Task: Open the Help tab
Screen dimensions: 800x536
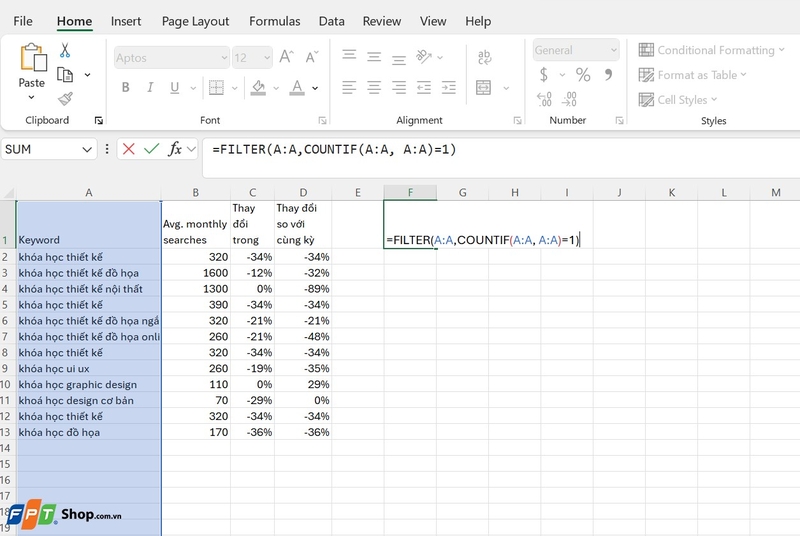Action: pos(478,21)
